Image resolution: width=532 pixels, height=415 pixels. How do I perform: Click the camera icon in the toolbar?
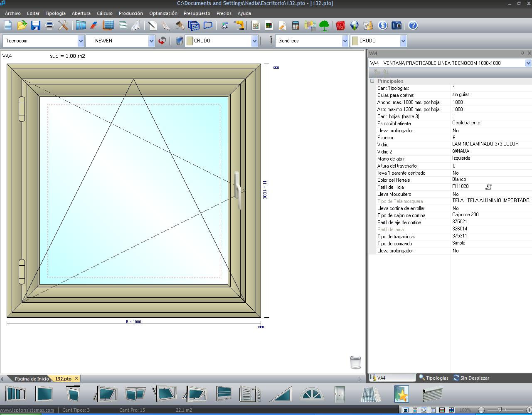coord(397,26)
